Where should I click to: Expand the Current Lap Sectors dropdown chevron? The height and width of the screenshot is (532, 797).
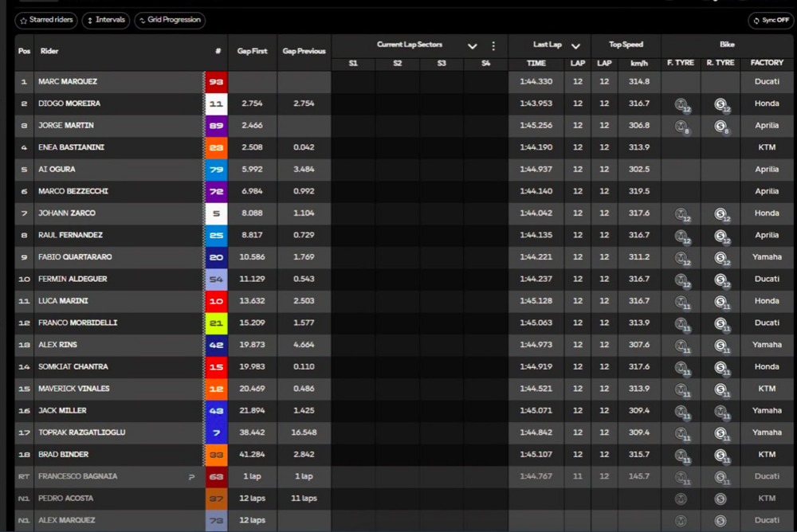click(x=472, y=46)
